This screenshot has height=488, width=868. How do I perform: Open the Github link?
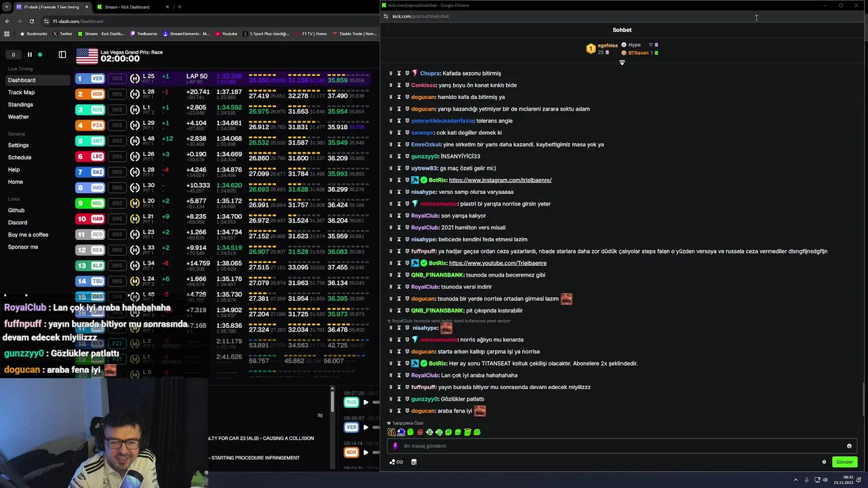(16, 210)
